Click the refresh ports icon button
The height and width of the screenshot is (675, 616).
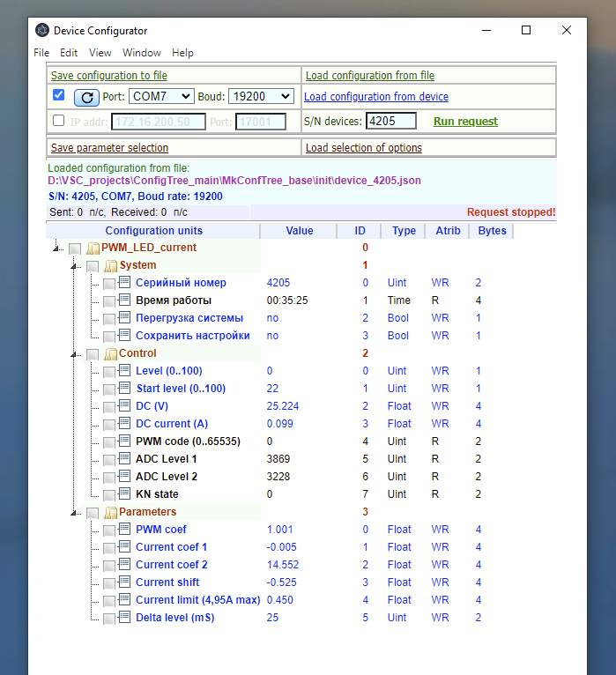point(86,97)
